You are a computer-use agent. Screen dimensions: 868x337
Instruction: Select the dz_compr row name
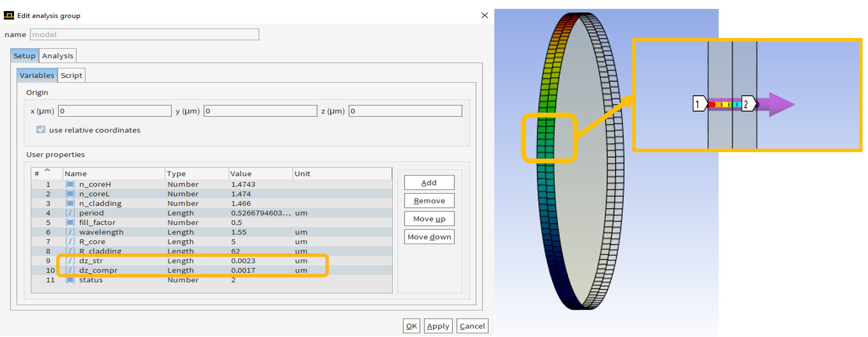pos(98,271)
